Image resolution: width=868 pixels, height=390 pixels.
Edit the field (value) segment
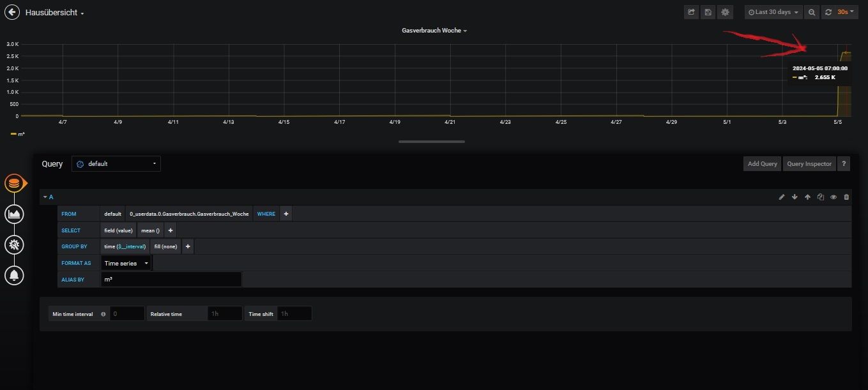click(x=118, y=230)
